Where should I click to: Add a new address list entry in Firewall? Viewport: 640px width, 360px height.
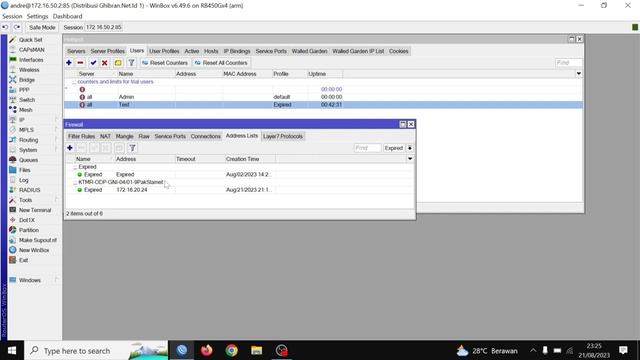click(x=70, y=148)
